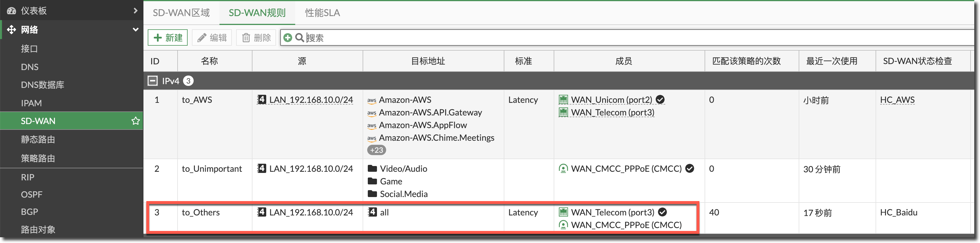
Task: Click the search magnifier icon
Action: coord(300,38)
